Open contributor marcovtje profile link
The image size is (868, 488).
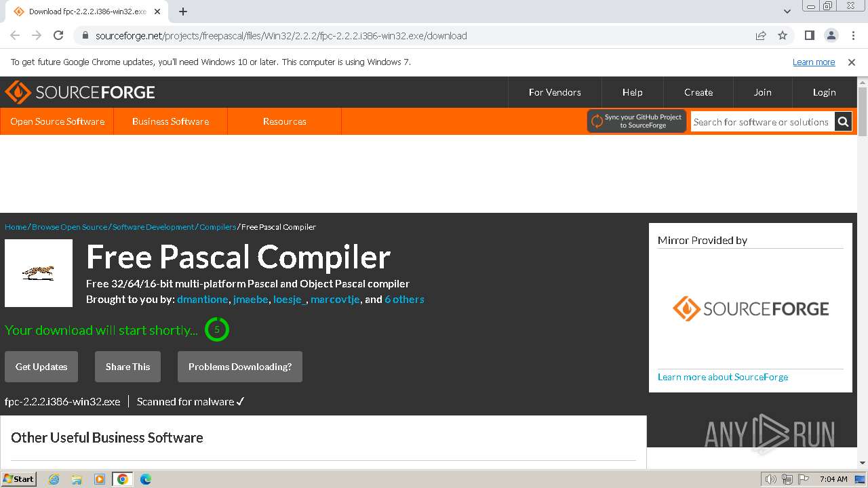pos(335,300)
